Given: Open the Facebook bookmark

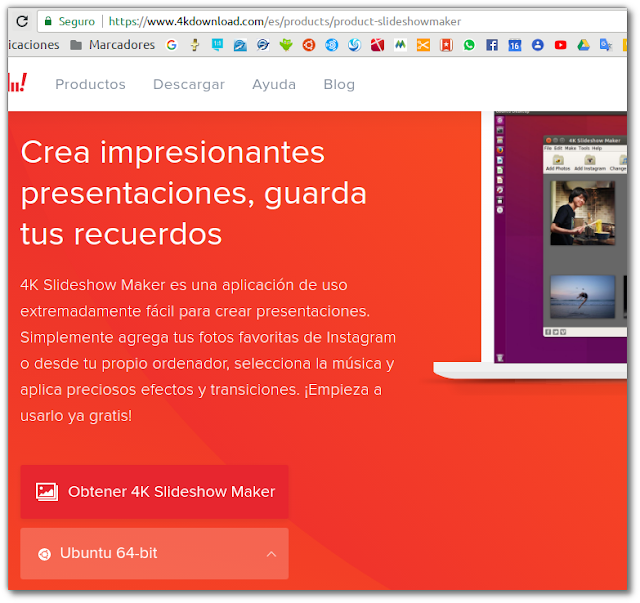Looking at the screenshot, I should point(492,45).
